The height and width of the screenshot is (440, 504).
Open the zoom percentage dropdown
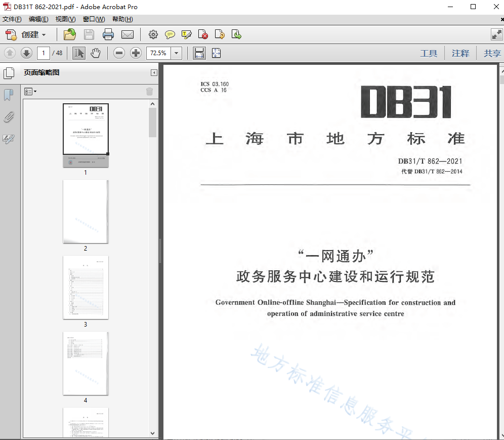point(176,53)
